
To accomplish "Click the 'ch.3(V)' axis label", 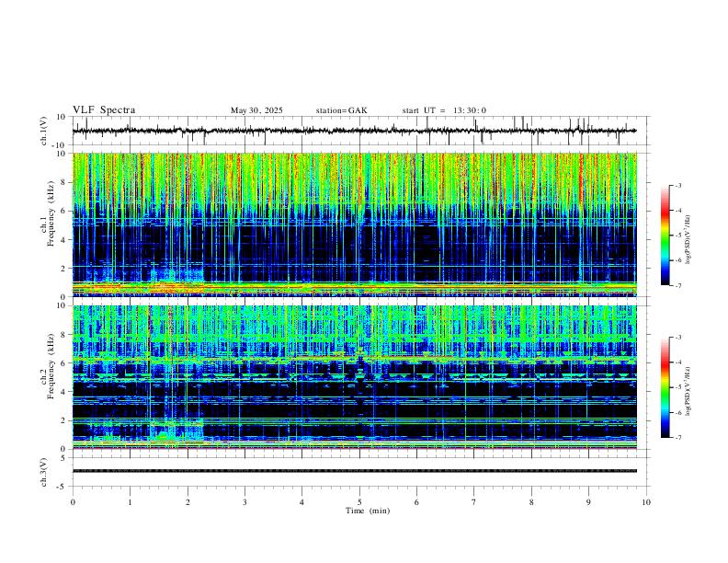I will [x=44, y=472].
